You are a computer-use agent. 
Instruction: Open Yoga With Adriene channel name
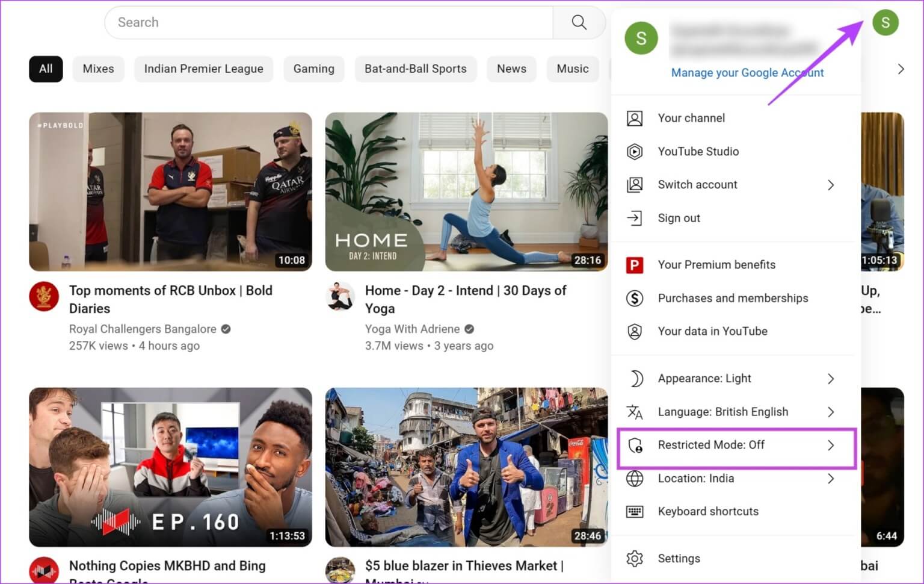point(412,329)
